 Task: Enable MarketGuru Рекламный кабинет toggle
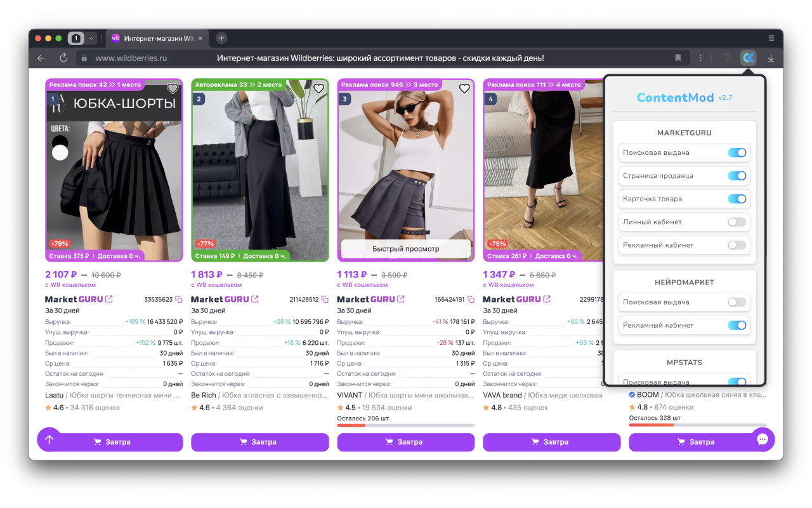click(737, 245)
